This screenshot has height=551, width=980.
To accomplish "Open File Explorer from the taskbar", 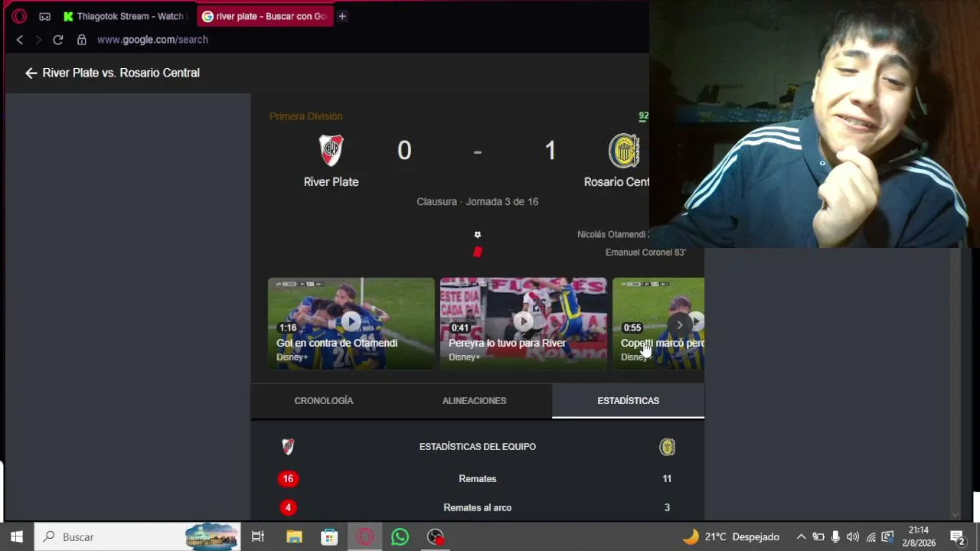I will (294, 537).
